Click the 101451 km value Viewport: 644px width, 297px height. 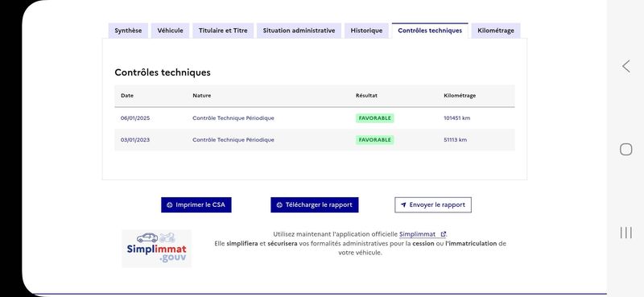[456, 118]
